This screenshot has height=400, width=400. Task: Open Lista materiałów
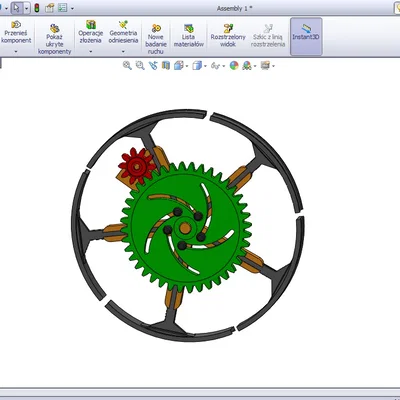click(189, 35)
